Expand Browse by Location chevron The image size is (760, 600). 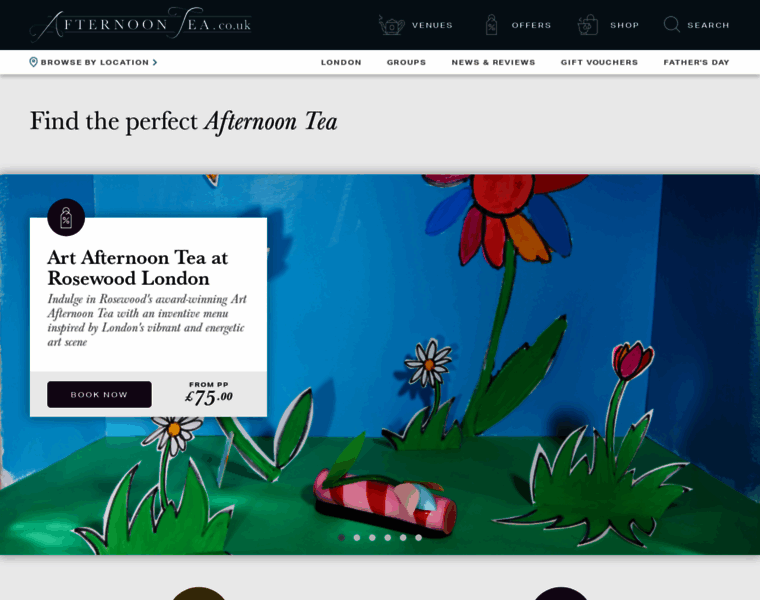pos(155,62)
